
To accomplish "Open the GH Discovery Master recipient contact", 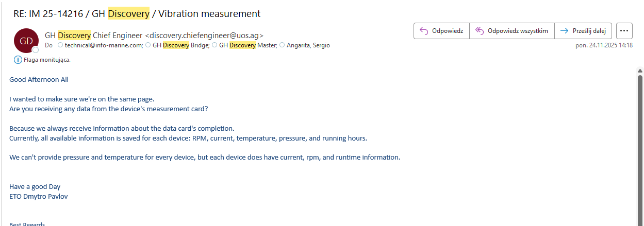I will coord(247,45).
